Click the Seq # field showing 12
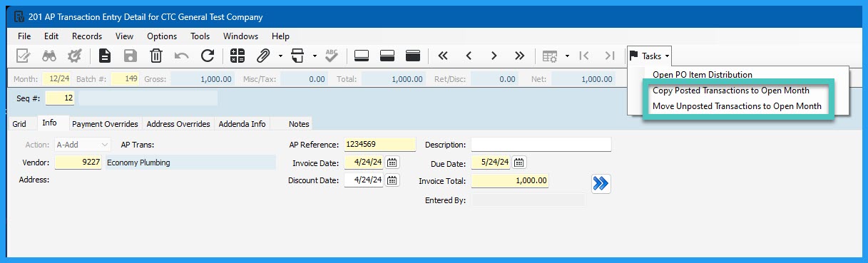 pyautogui.click(x=59, y=98)
